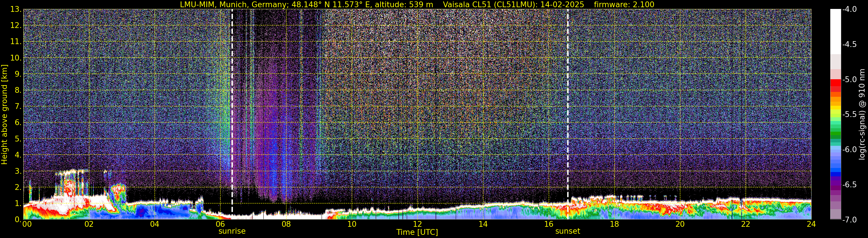Click the height tick label '11.'
The image size is (868, 238).
16,42
